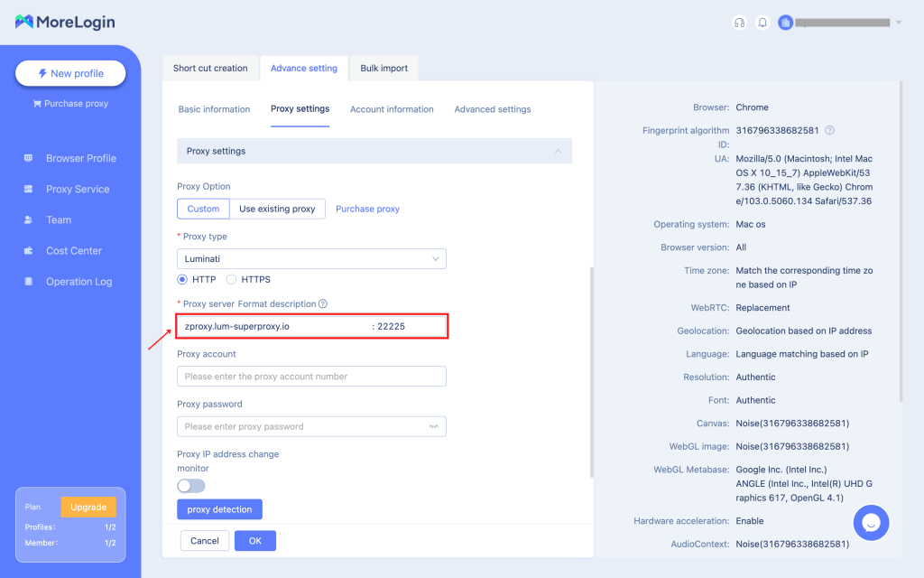Click the fingerprint summary panel scrollbar
The height and width of the screenshot is (578, 924).
901,242
